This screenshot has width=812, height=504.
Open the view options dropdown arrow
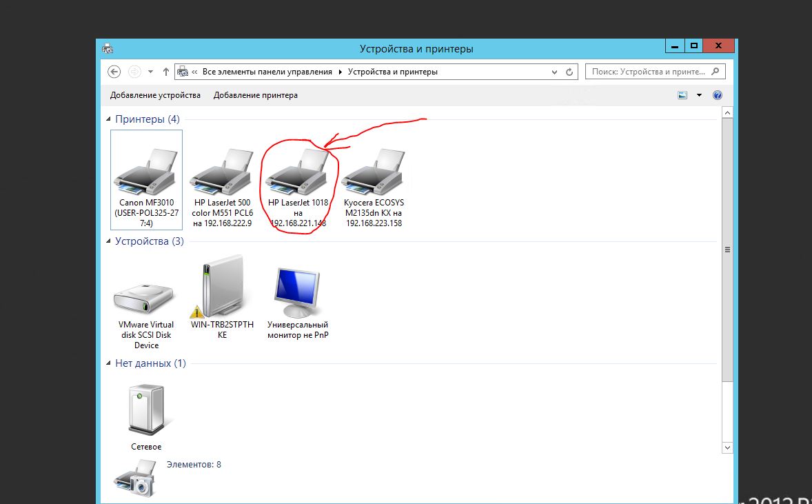(699, 95)
